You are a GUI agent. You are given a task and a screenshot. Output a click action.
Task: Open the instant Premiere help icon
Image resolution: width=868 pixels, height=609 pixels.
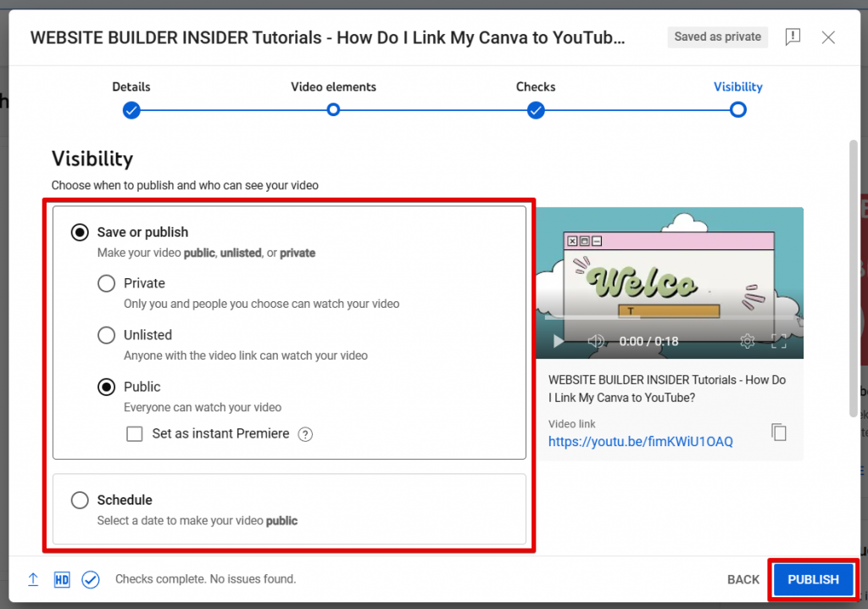305,433
